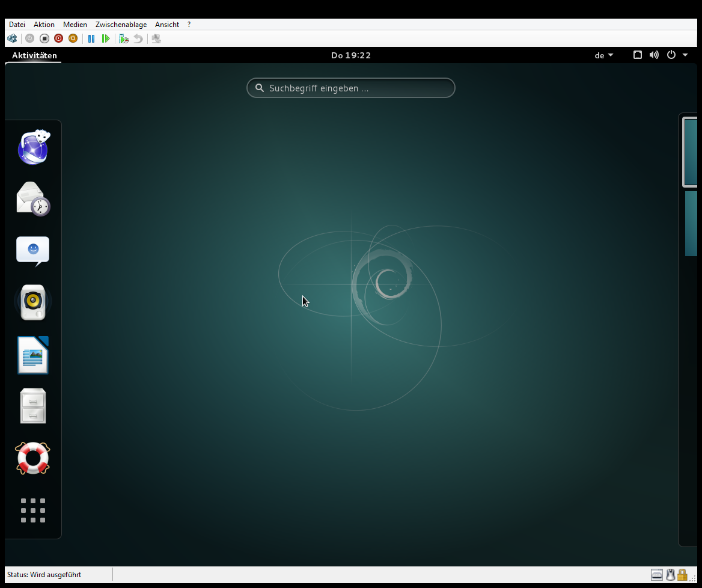Image resolution: width=702 pixels, height=588 pixels.
Task: Turn off the VM with the stop icon
Action: click(44, 38)
